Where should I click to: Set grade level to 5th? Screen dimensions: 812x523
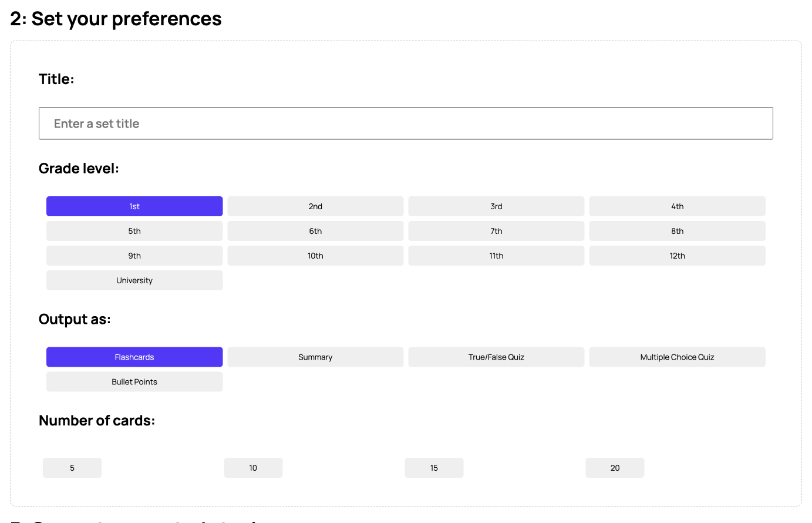[x=134, y=231]
